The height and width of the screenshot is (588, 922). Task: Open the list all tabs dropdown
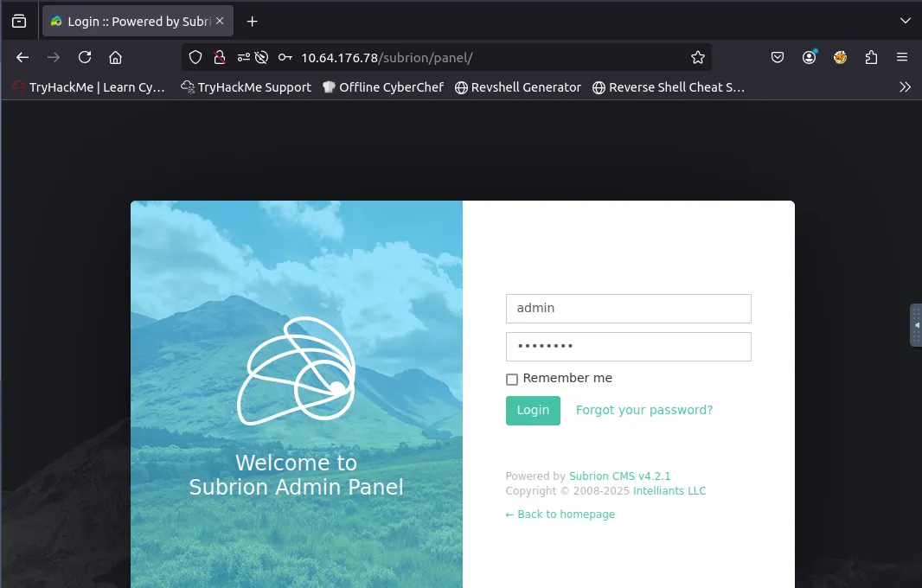(x=905, y=21)
